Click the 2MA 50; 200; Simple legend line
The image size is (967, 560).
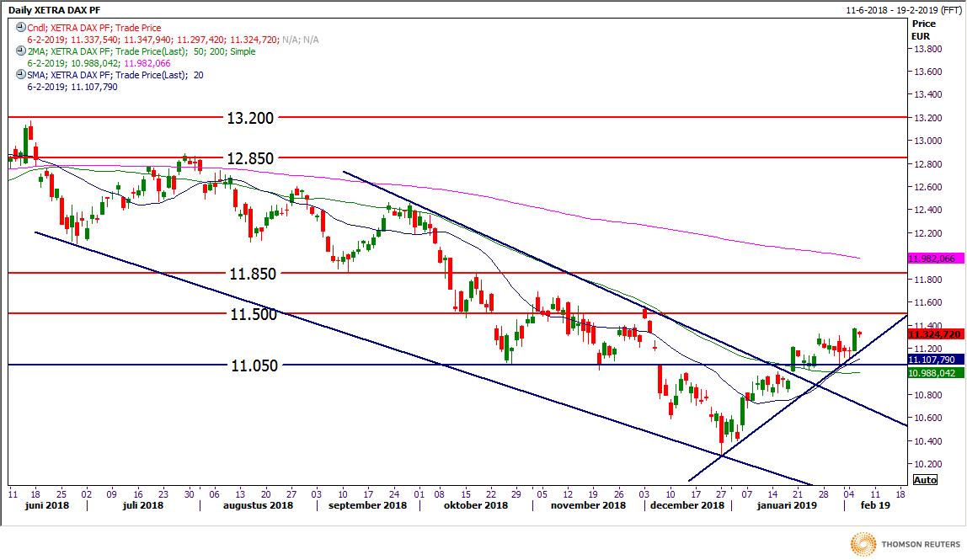pos(142,52)
